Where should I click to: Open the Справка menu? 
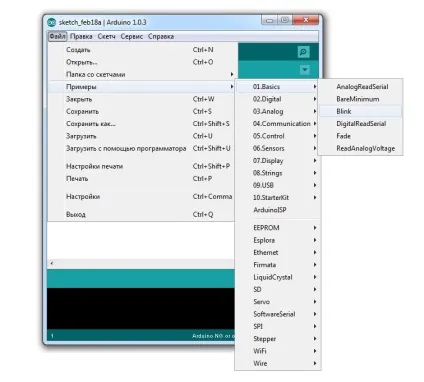point(161,36)
